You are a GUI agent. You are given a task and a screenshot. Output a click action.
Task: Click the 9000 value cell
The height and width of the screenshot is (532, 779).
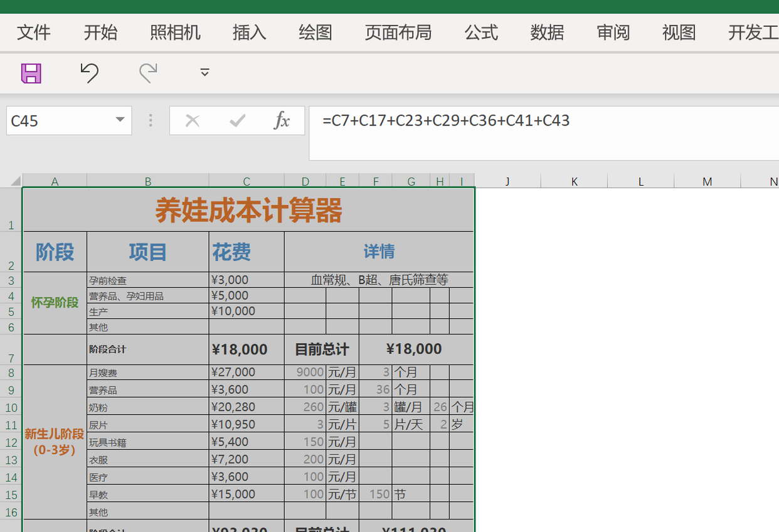click(x=305, y=373)
